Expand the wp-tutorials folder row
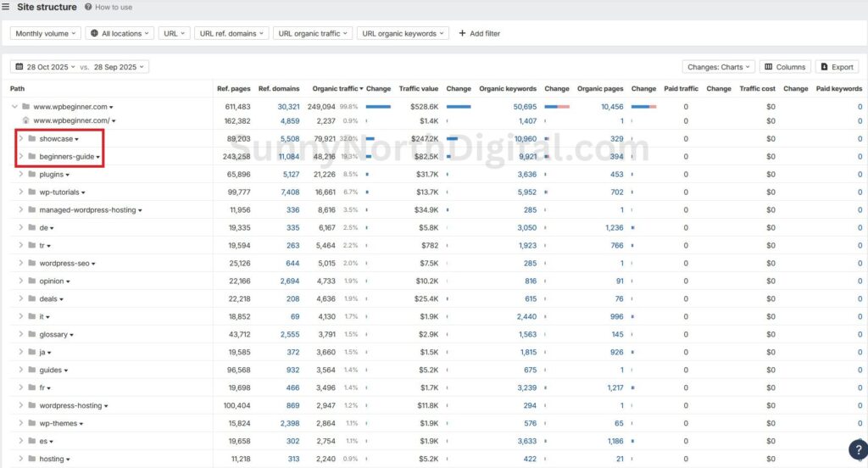This screenshot has width=868, height=468. tap(20, 192)
